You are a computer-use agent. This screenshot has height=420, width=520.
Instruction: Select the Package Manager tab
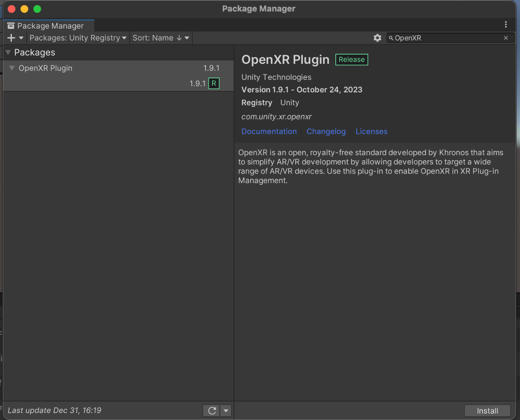pyautogui.click(x=49, y=26)
